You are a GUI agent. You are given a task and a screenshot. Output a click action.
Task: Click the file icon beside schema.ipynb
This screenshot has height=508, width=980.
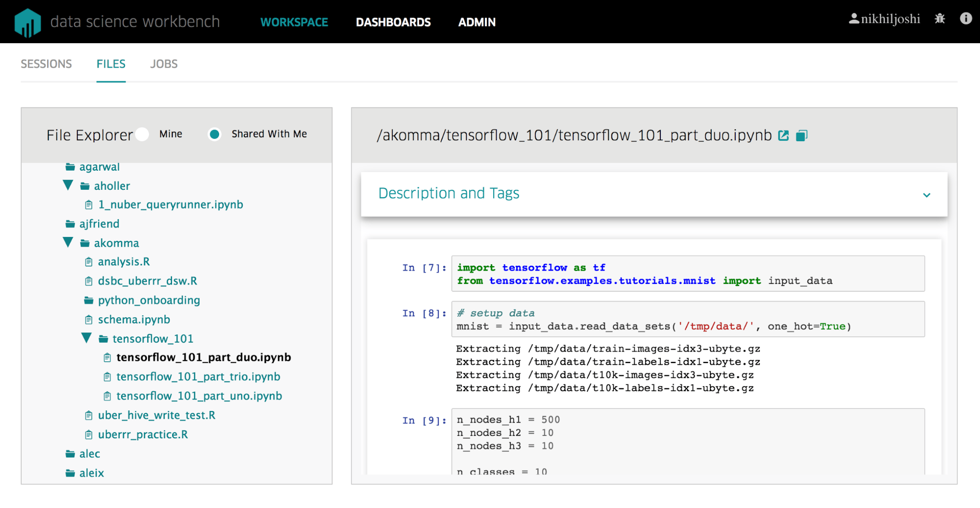(x=89, y=319)
